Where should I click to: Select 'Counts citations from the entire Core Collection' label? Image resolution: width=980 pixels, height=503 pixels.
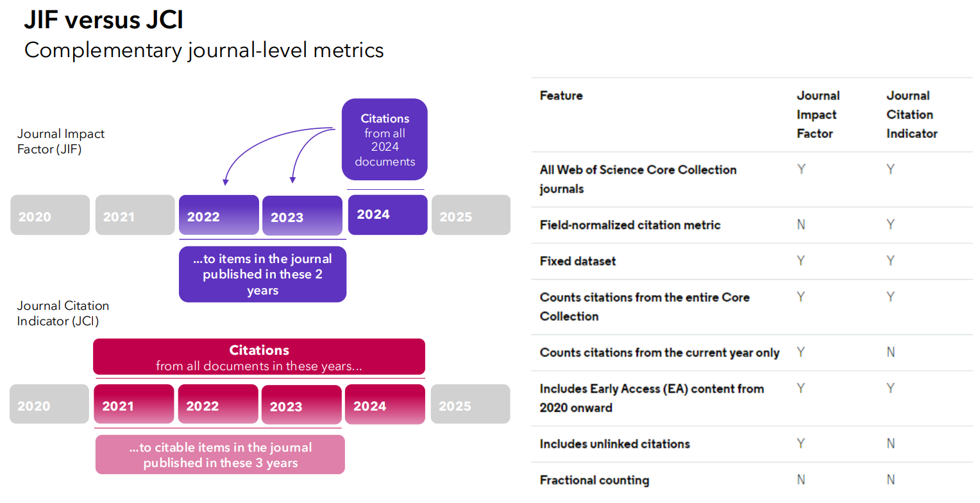pos(645,307)
